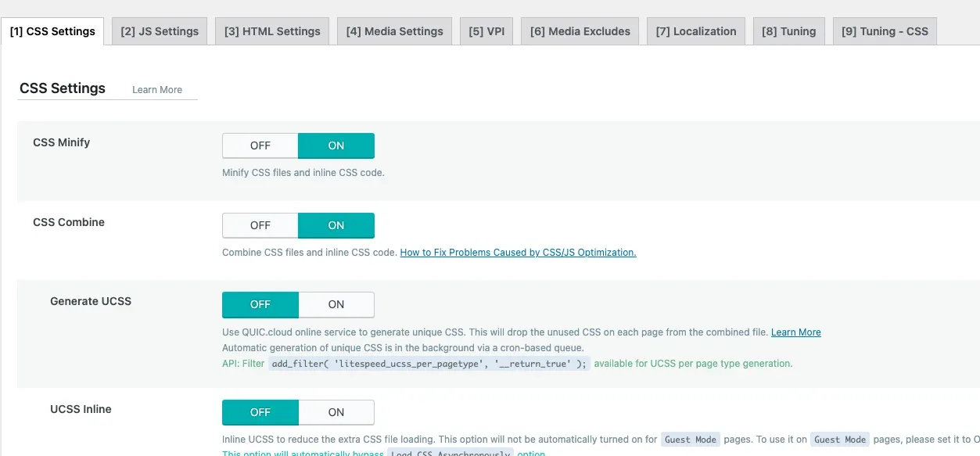Click Learn More beside CSS Settings heading
Image resolution: width=980 pixels, height=456 pixels.
point(157,90)
